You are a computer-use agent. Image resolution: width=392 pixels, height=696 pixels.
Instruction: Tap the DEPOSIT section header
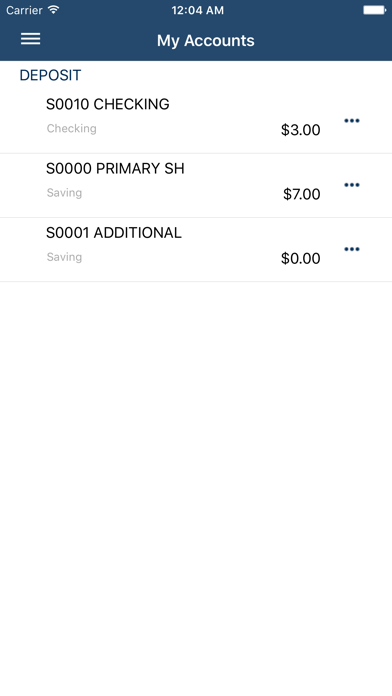tap(50, 75)
